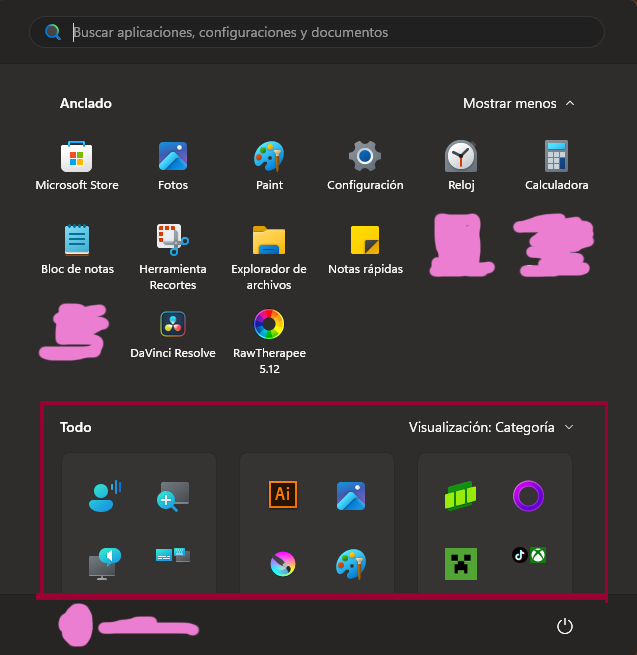Open the Reloj clock app

point(461,166)
